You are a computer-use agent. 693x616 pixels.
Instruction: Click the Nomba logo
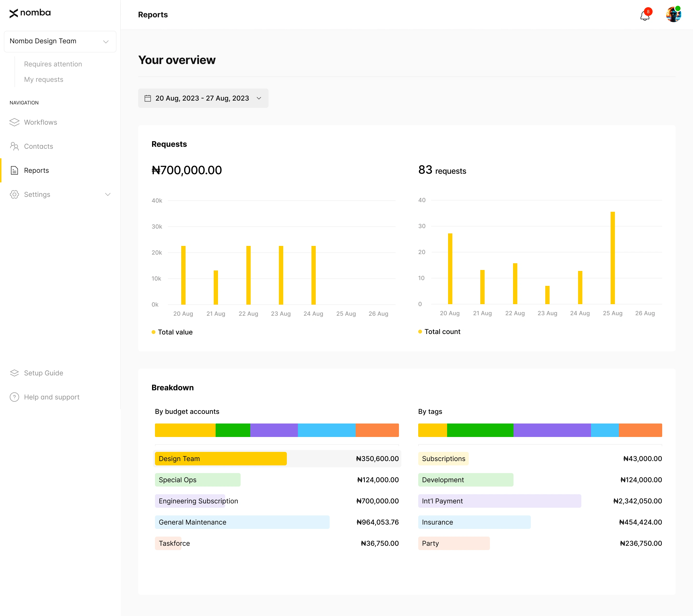pyautogui.click(x=30, y=13)
